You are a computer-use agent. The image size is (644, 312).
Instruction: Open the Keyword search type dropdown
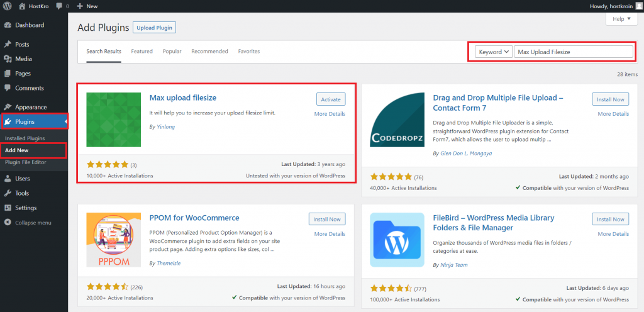493,52
